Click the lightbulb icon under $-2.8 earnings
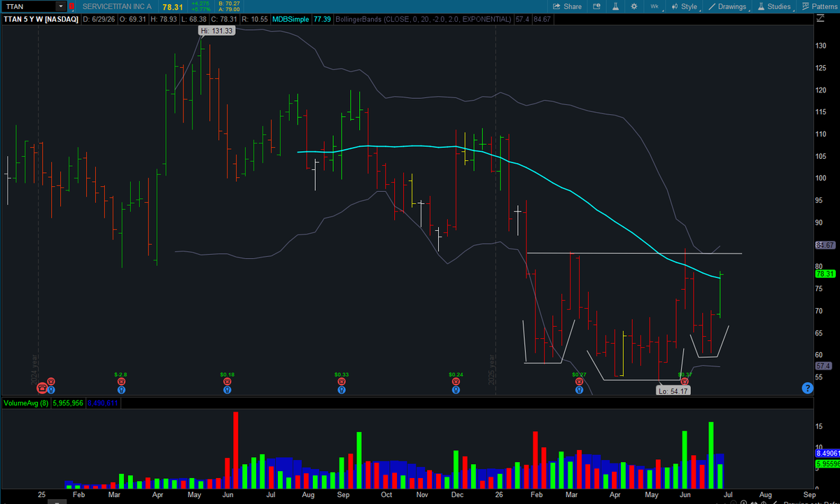The image size is (840, 504). pos(121,390)
